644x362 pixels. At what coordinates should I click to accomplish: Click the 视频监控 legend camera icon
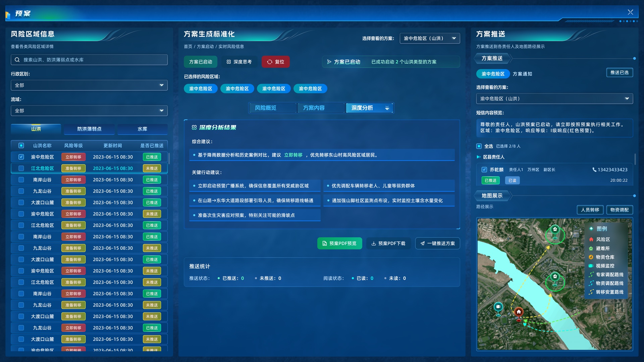(x=591, y=266)
